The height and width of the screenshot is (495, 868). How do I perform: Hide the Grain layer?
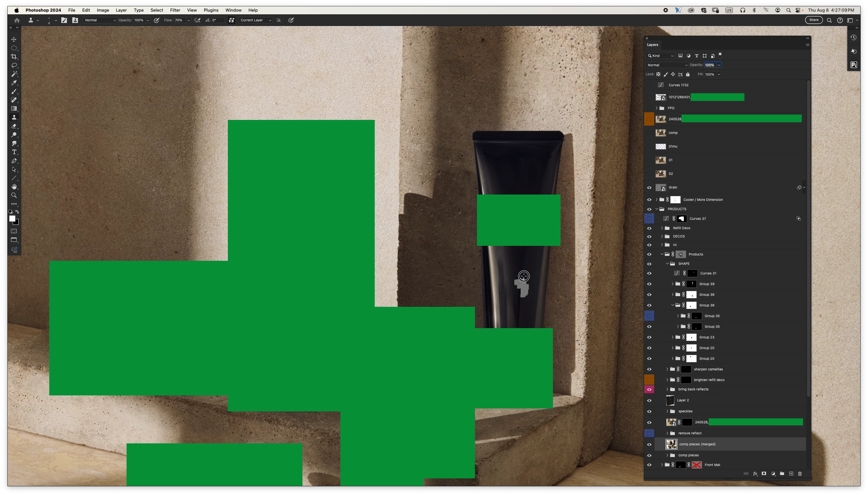pyautogui.click(x=649, y=187)
